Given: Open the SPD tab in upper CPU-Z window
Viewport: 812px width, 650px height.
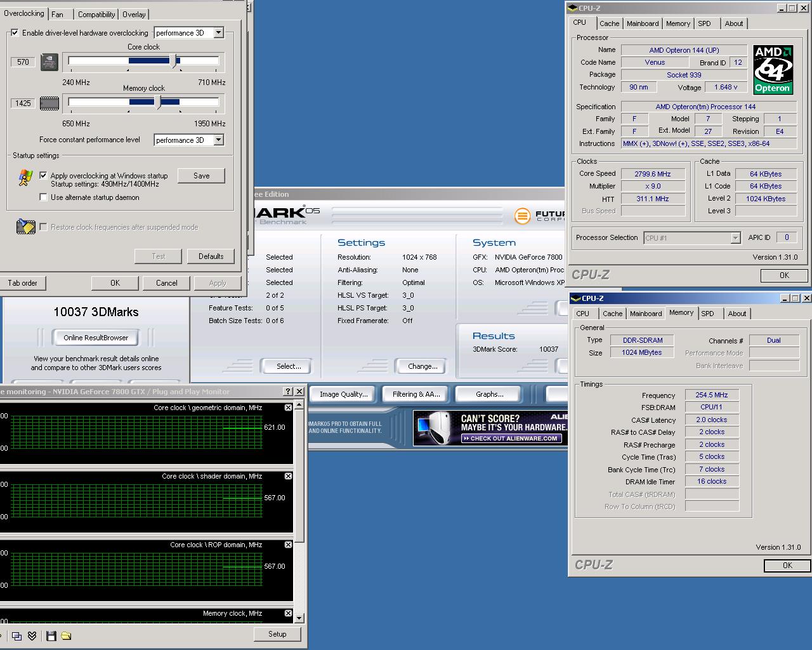Looking at the screenshot, I should tap(704, 23).
